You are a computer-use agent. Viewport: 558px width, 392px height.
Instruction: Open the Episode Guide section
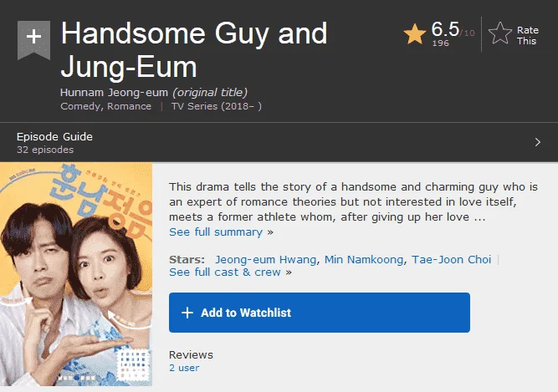coord(279,143)
